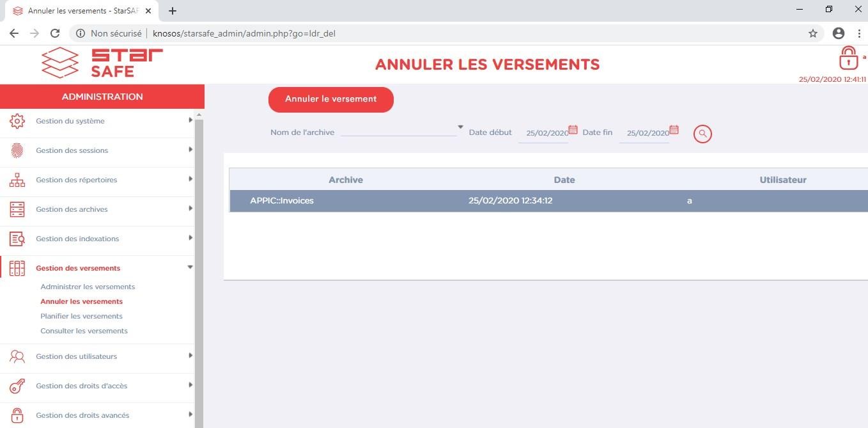Click the gear icon for Gestion du système
Screen dimensions: 868x428
17,121
